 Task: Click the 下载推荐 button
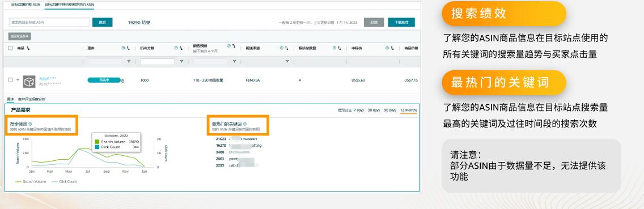click(x=401, y=22)
